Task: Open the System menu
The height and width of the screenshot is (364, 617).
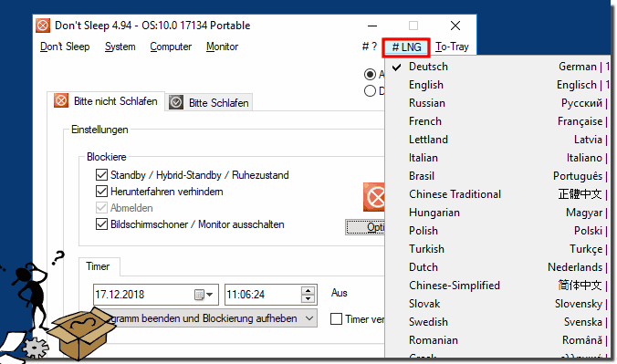Action: pyautogui.click(x=120, y=47)
